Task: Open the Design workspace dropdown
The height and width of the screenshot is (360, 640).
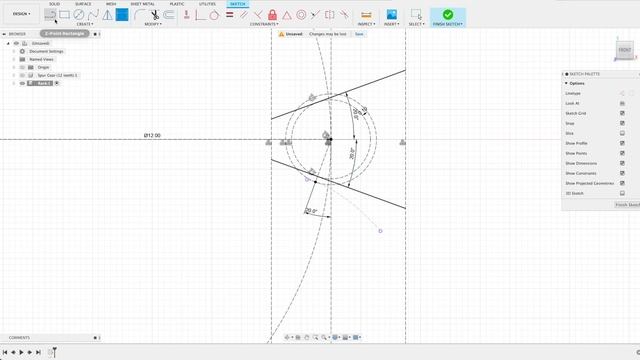Action: click(x=21, y=14)
